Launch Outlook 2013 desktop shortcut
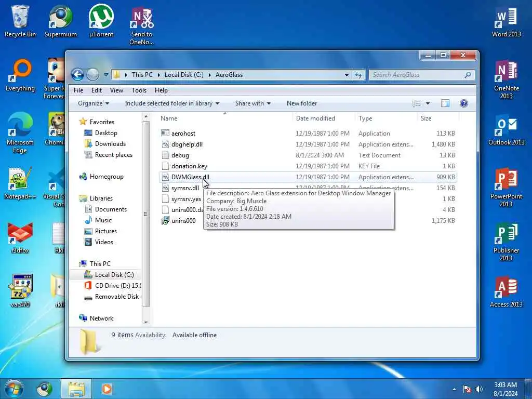The height and width of the screenshot is (399, 532). [506, 129]
